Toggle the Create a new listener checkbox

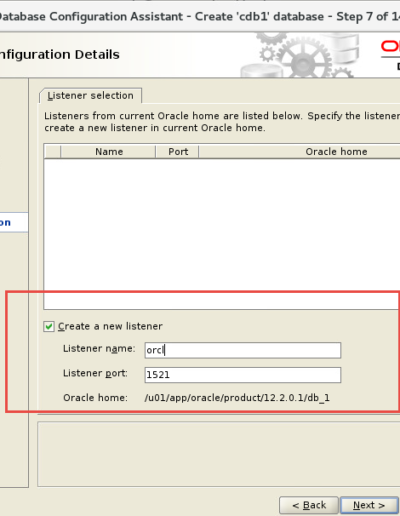point(49,326)
